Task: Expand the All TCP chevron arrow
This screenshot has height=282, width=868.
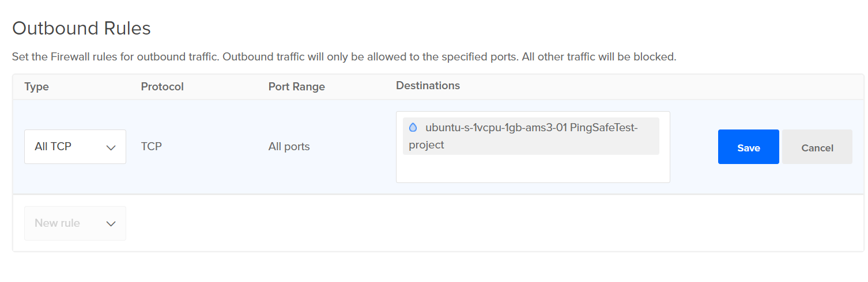Action: click(x=111, y=147)
